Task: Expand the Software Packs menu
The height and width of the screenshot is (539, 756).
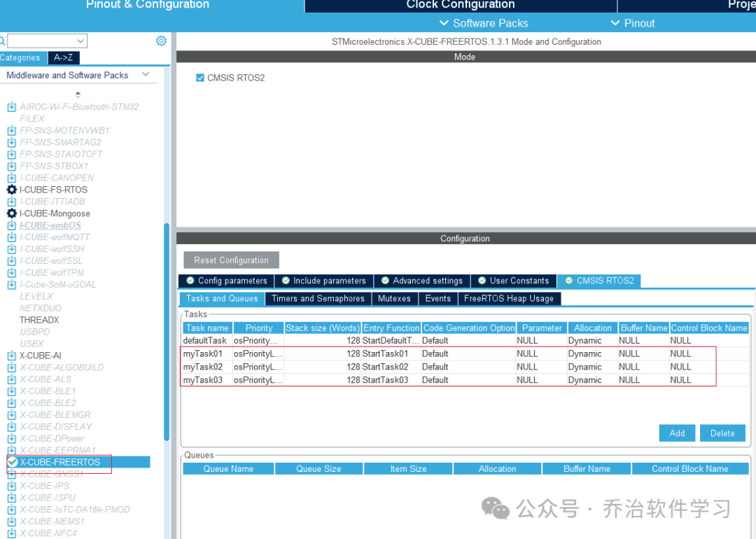Action: (x=484, y=23)
